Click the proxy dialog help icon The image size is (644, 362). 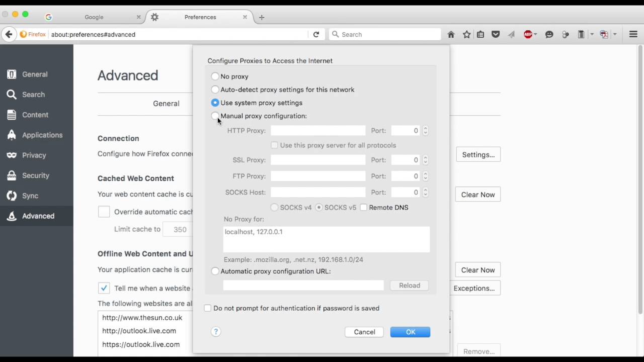coord(216,332)
